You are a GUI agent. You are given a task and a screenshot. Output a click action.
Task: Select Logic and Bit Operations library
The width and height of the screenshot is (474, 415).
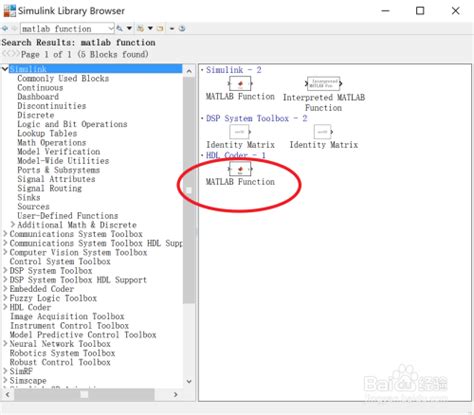(72, 124)
